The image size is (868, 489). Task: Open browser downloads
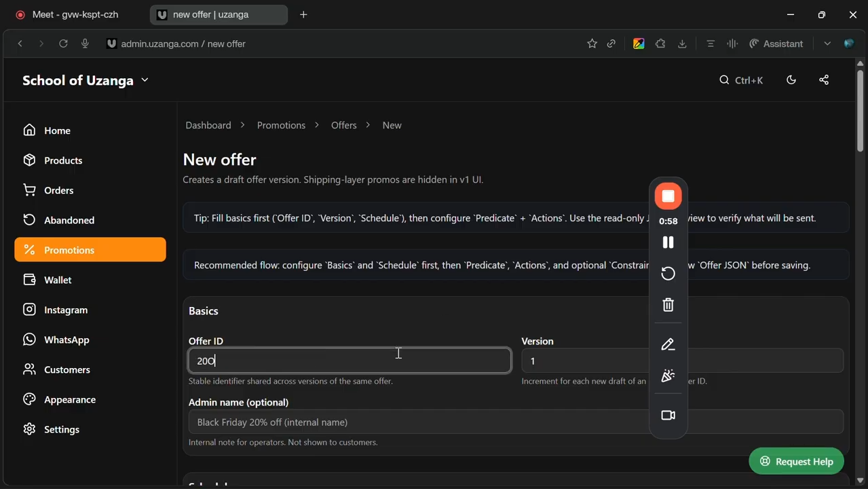coord(682,43)
